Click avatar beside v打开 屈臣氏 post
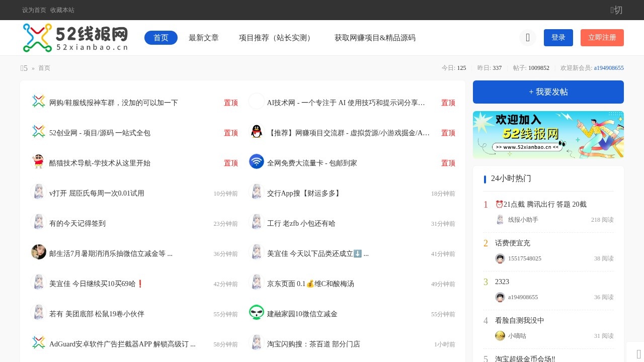 pyautogui.click(x=39, y=192)
